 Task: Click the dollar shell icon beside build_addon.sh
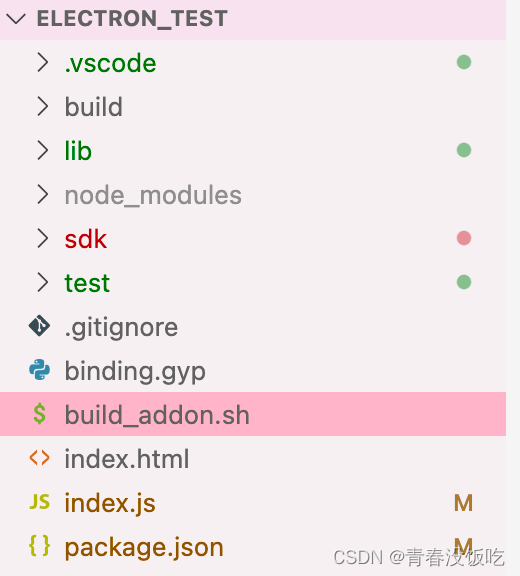(39, 414)
